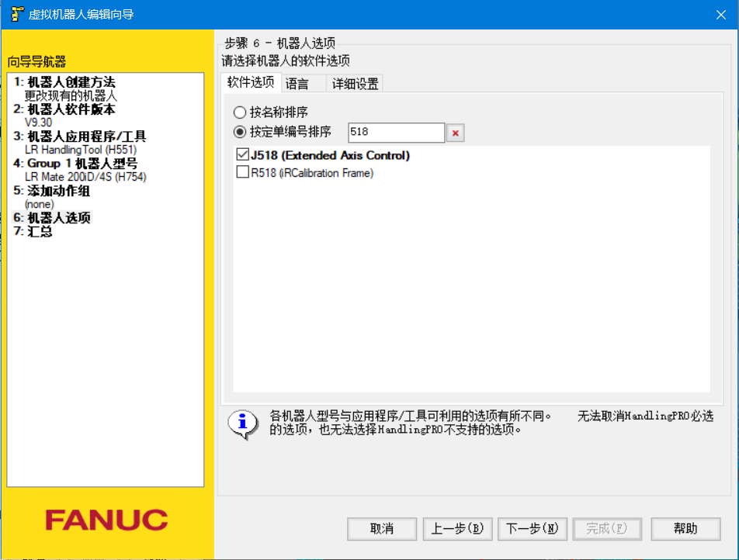Viewport: 739px width, 560px height.
Task: Click the blue information bubble icon
Action: [x=242, y=423]
